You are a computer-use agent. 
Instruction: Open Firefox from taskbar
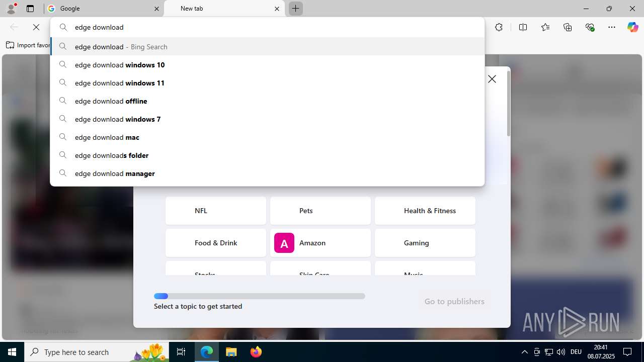(256, 352)
